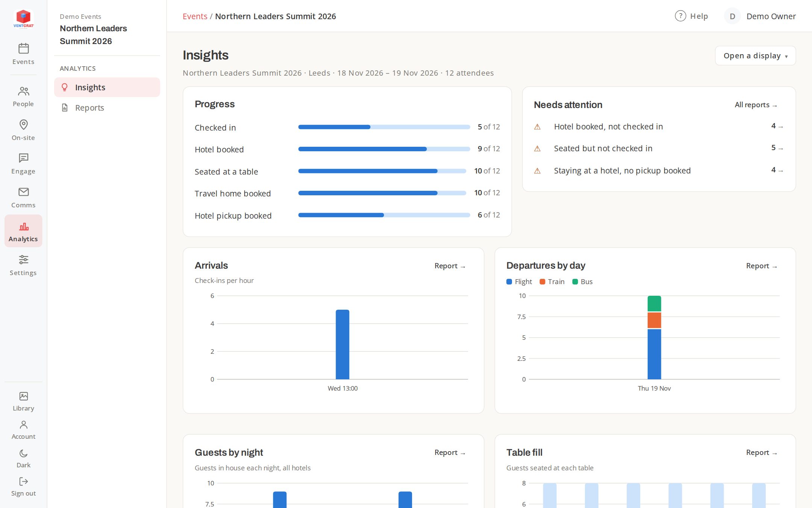Click the Seated at a table progress bar
Image resolution: width=812 pixels, height=508 pixels.
pyautogui.click(x=382, y=171)
